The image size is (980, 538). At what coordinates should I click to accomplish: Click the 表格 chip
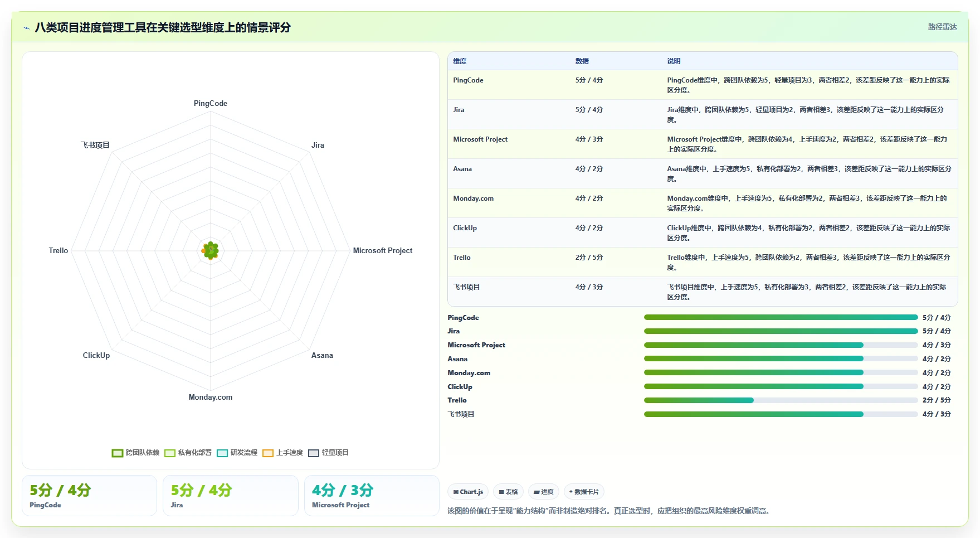pyautogui.click(x=508, y=492)
